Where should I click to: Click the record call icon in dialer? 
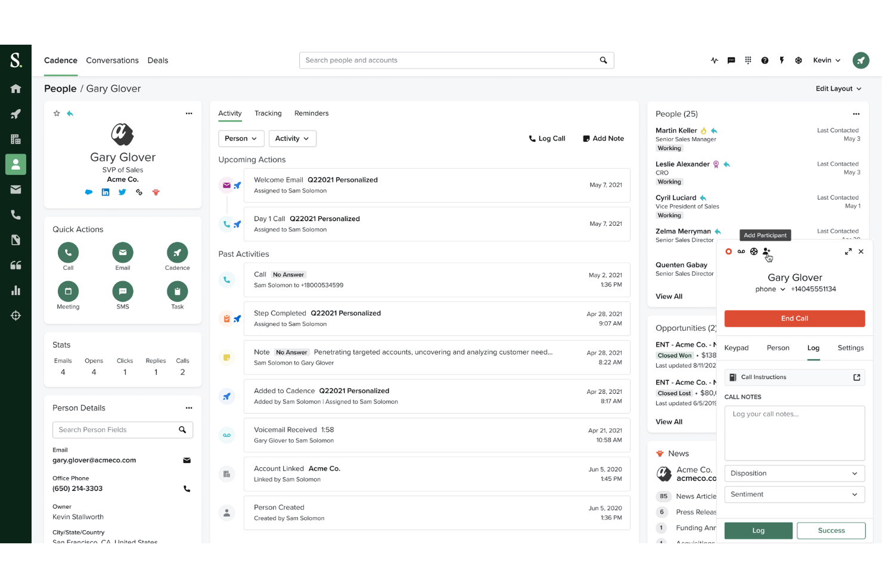(728, 251)
